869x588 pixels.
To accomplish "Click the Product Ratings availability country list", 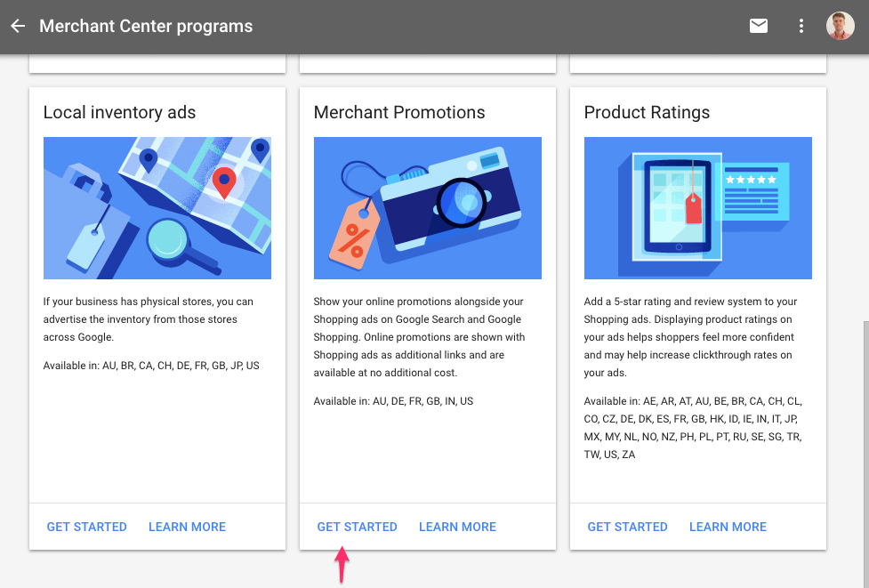I will coord(693,427).
